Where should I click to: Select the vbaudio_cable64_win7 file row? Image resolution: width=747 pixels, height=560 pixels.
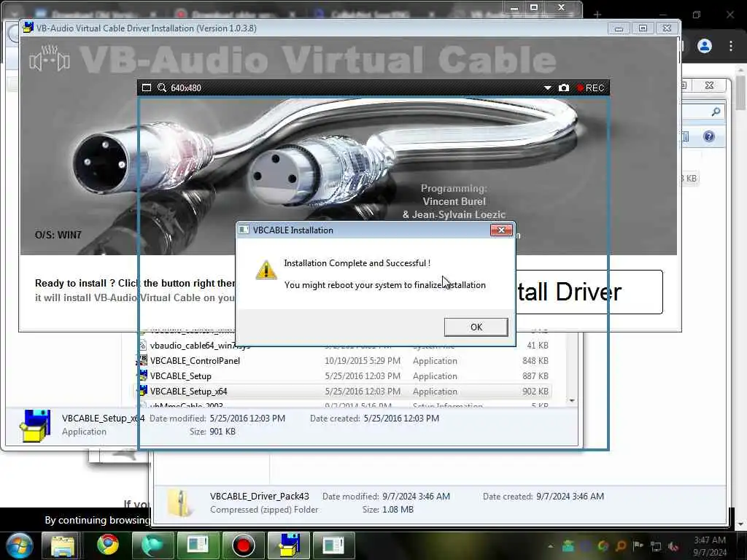(x=344, y=346)
